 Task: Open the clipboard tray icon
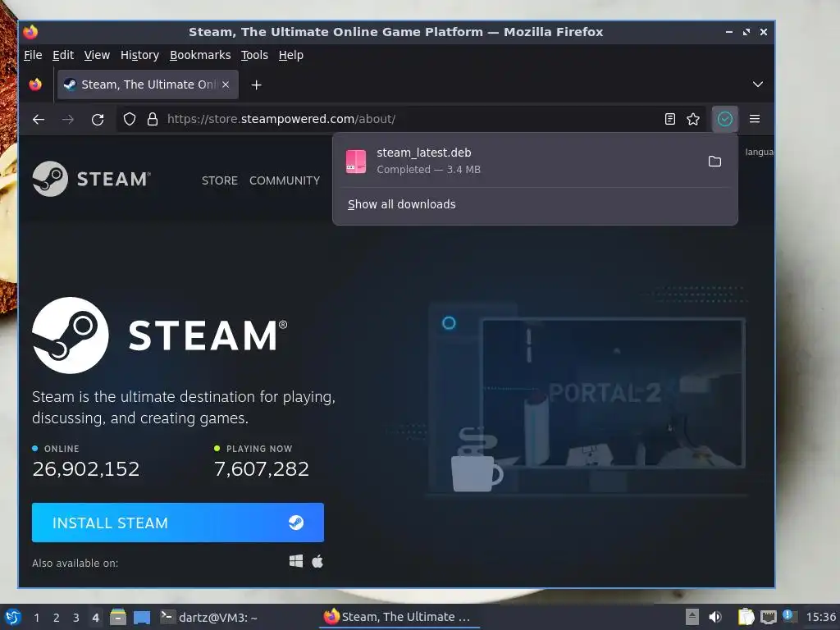[x=746, y=617]
